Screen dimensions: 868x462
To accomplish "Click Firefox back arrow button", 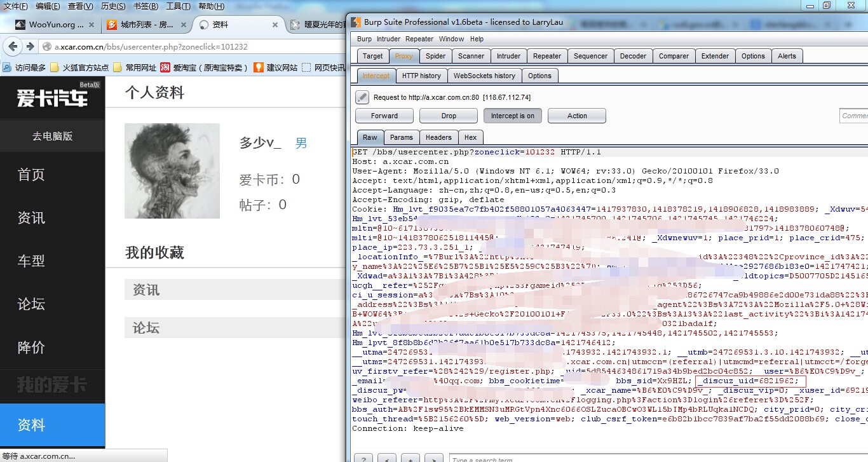I will coord(13,46).
